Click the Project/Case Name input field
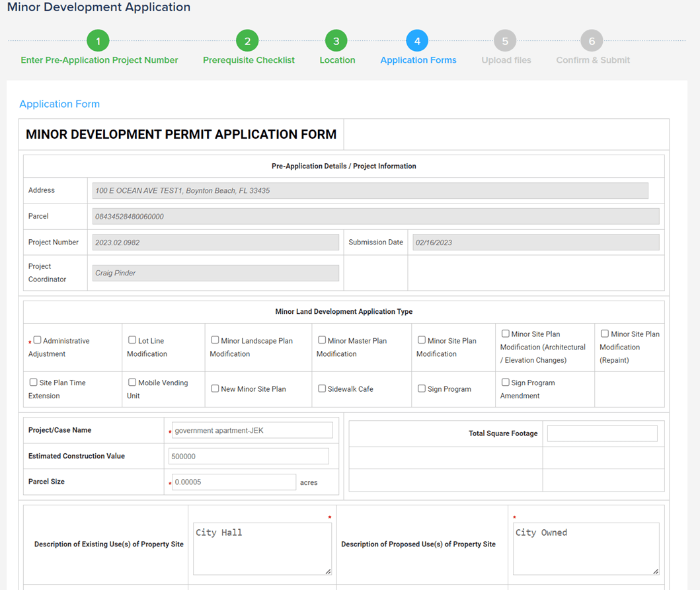 tap(252, 430)
